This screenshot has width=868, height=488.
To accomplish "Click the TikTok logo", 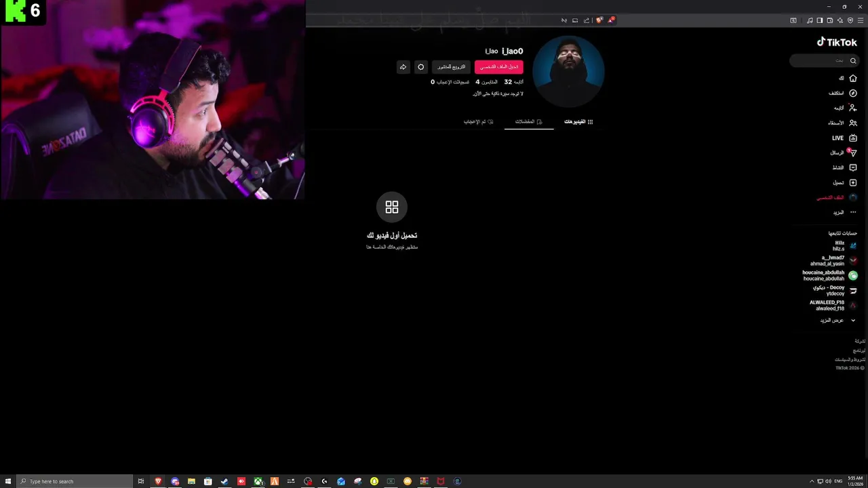I will pyautogui.click(x=837, y=42).
